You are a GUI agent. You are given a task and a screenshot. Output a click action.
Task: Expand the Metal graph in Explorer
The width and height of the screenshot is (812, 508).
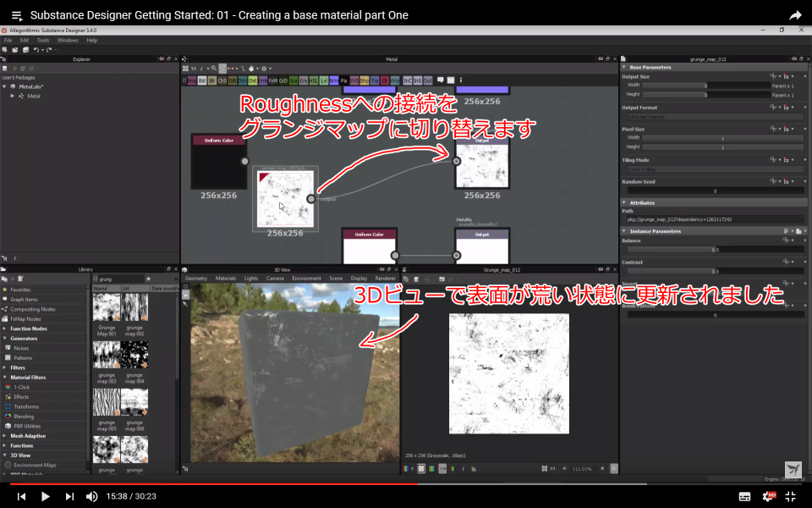click(x=13, y=96)
